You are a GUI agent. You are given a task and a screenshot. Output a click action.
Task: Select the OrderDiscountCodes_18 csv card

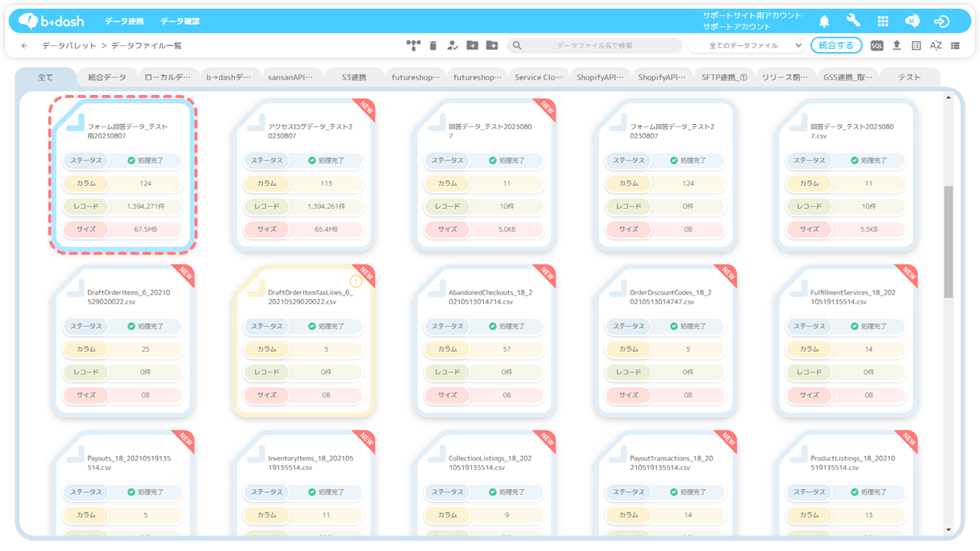(665, 341)
